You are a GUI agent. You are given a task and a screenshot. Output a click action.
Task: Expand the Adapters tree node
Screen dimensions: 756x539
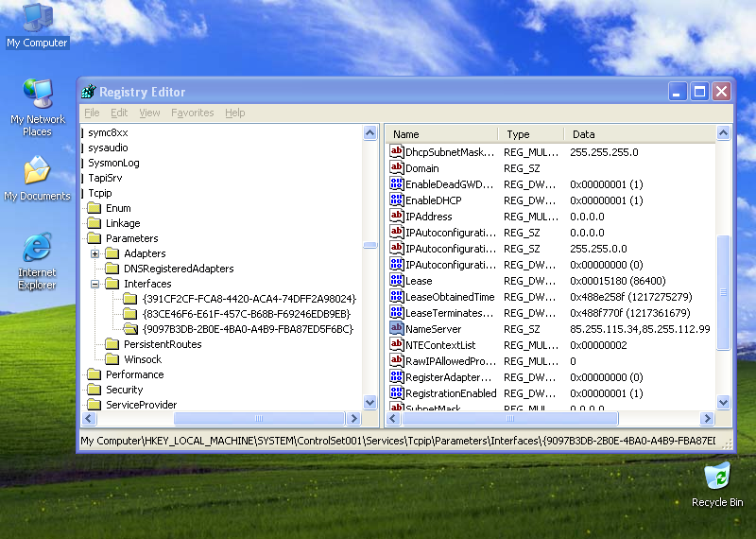coord(95,253)
